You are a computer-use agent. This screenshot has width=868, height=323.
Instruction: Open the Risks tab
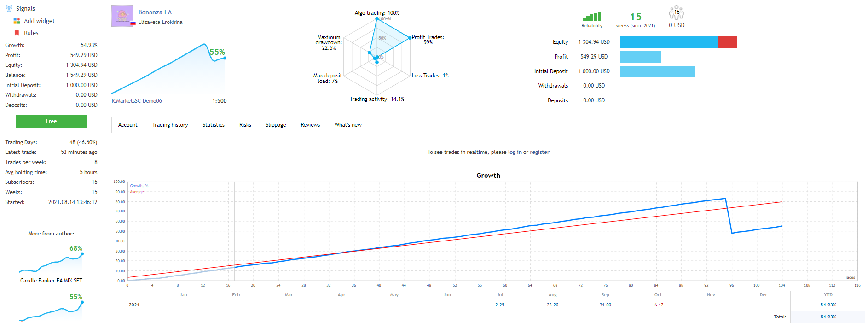click(x=245, y=125)
